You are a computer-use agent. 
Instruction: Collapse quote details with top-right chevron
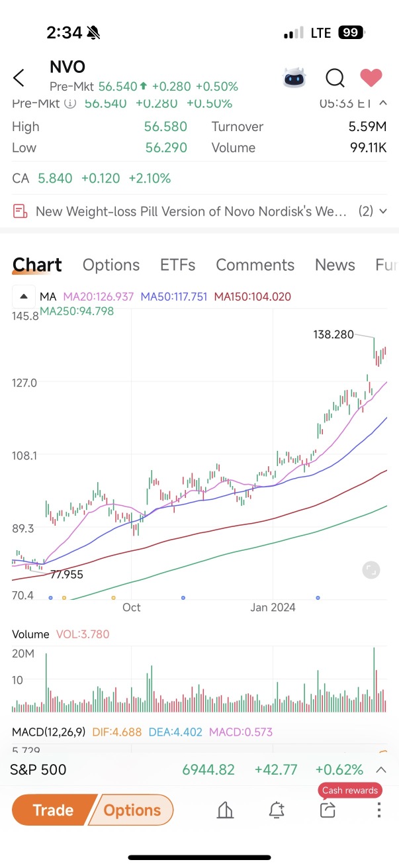point(382,103)
